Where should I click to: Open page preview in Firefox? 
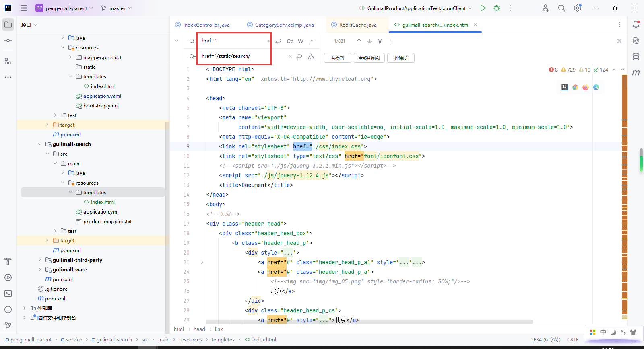point(586,87)
